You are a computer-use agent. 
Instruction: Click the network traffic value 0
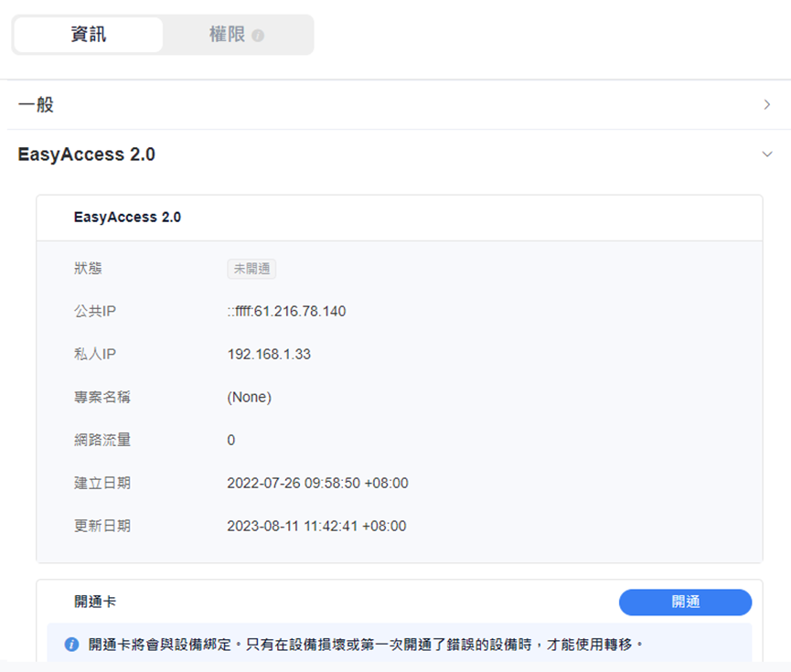tap(231, 440)
